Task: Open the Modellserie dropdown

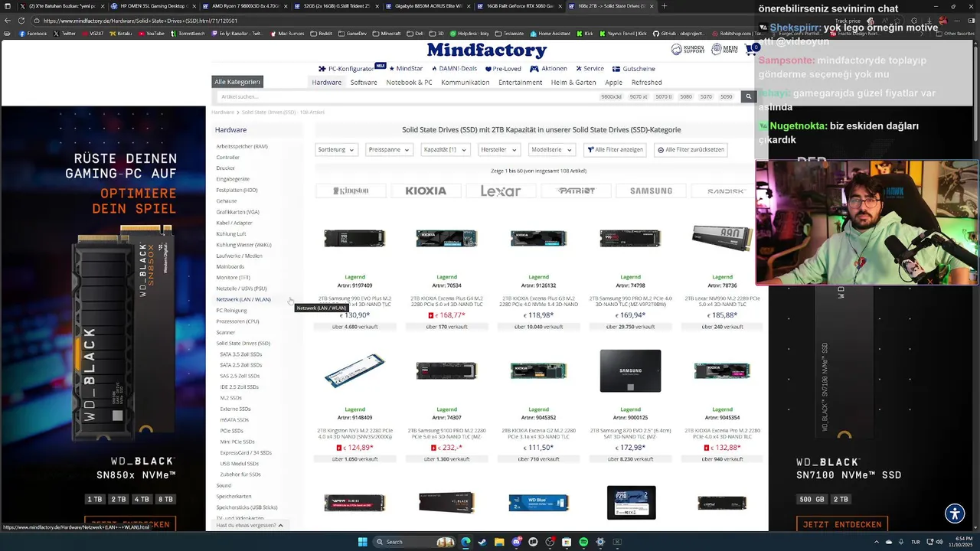Action: pyautogui.click(x=551, y=150)
